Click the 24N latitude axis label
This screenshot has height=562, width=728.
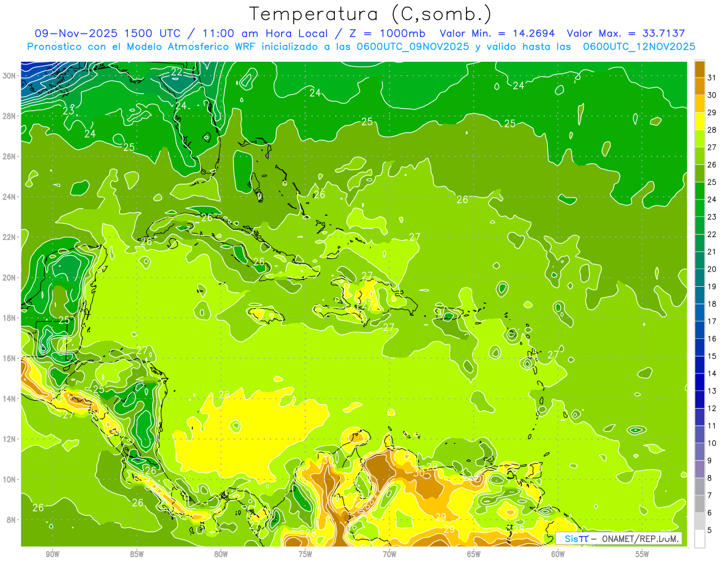coord(10,197)
